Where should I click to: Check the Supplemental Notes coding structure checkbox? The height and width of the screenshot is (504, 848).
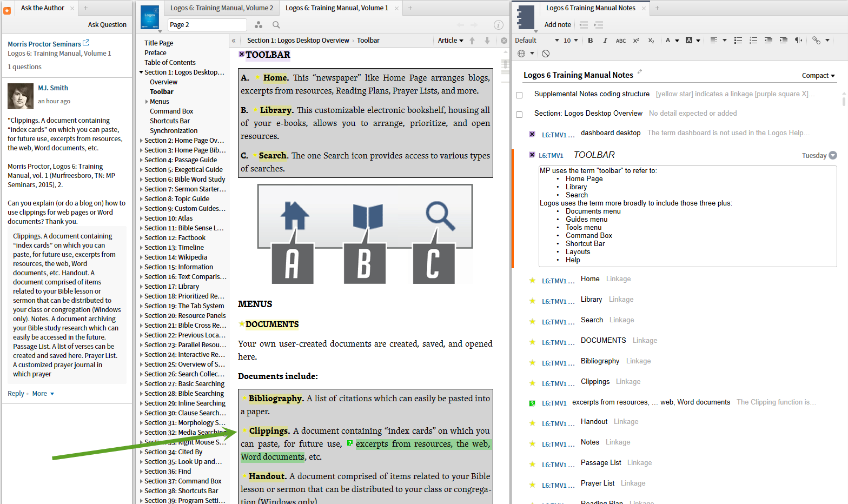tap(519, 95)
